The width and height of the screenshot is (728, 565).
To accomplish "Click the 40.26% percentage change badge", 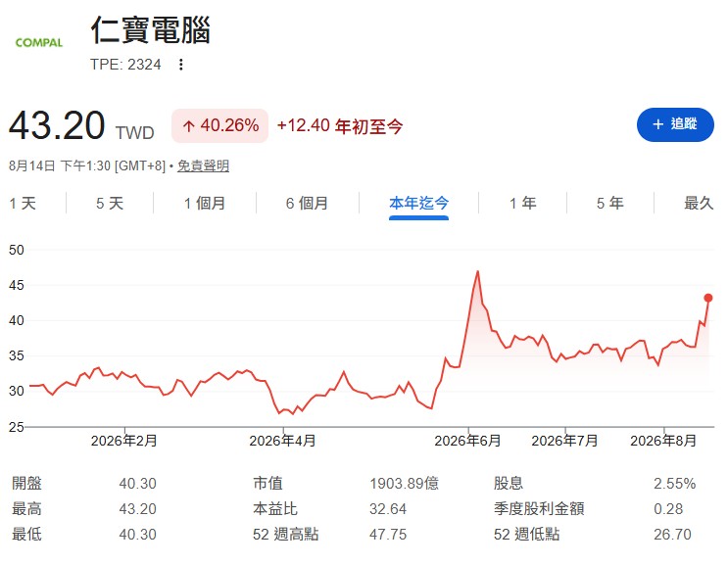I will tap(220, 125).
